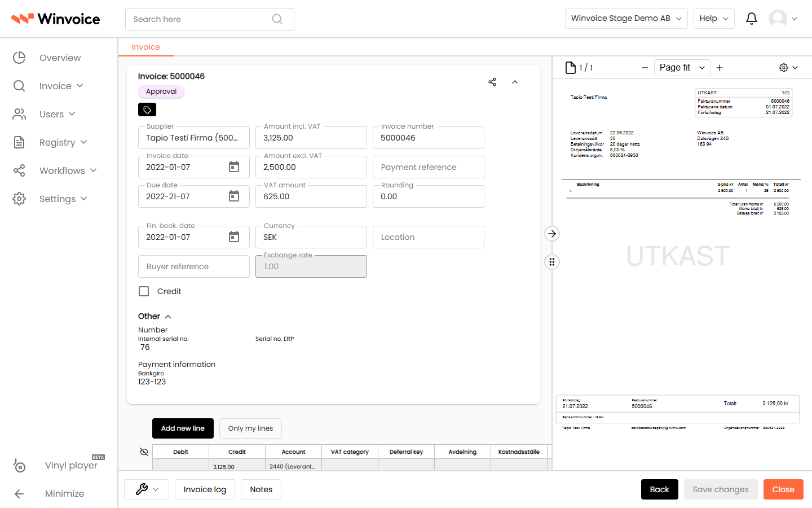
Task: Open Due date calendar picker
Action: pos(234,196)
